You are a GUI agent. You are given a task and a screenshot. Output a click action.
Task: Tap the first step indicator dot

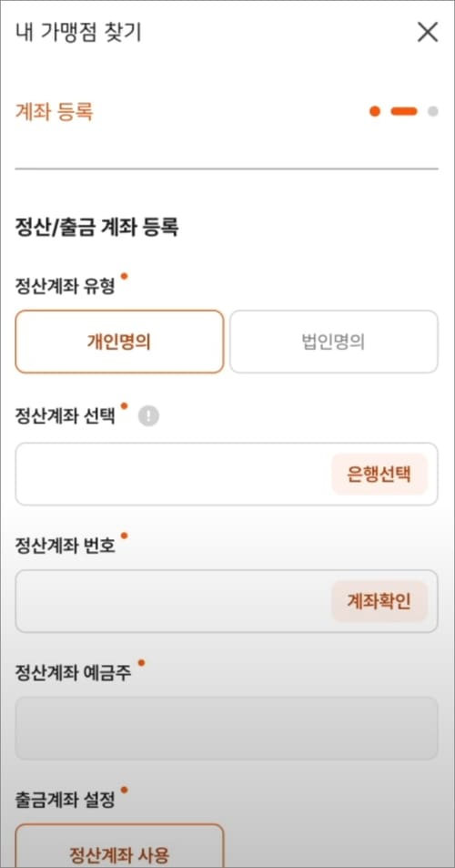click(x=375, y=111)
